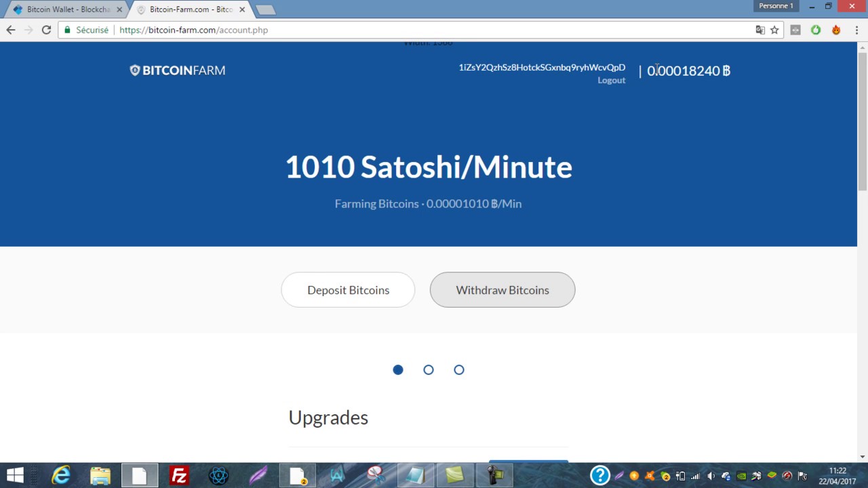Launch Internet Explorer from the taskbar

(60, 475)
